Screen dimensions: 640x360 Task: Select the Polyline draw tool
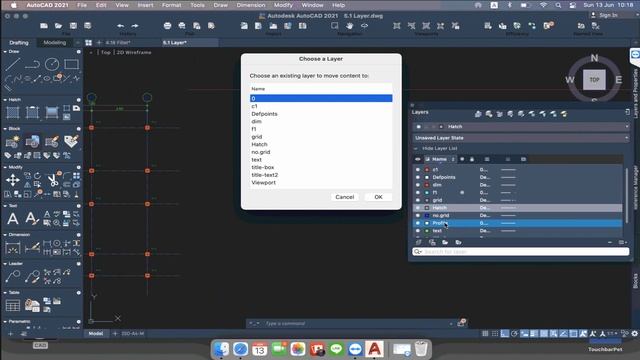click(x=32, y=64)
